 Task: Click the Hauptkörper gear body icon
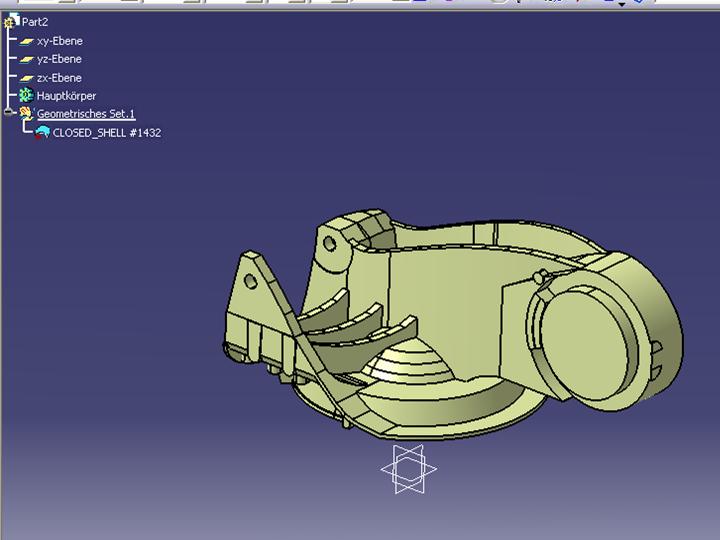26,96
